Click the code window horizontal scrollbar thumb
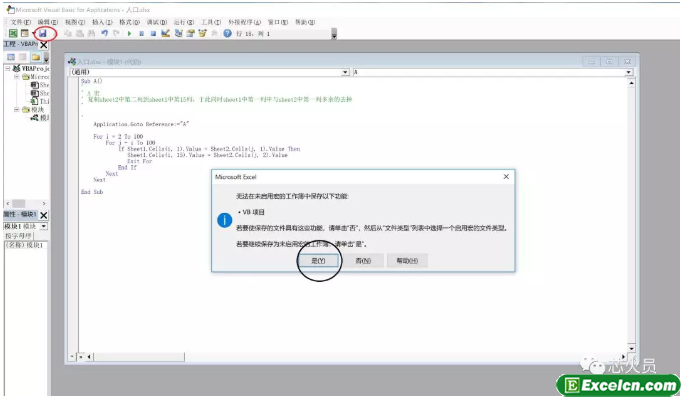Viewport: 681px width, 397px height. click(139, 357)
